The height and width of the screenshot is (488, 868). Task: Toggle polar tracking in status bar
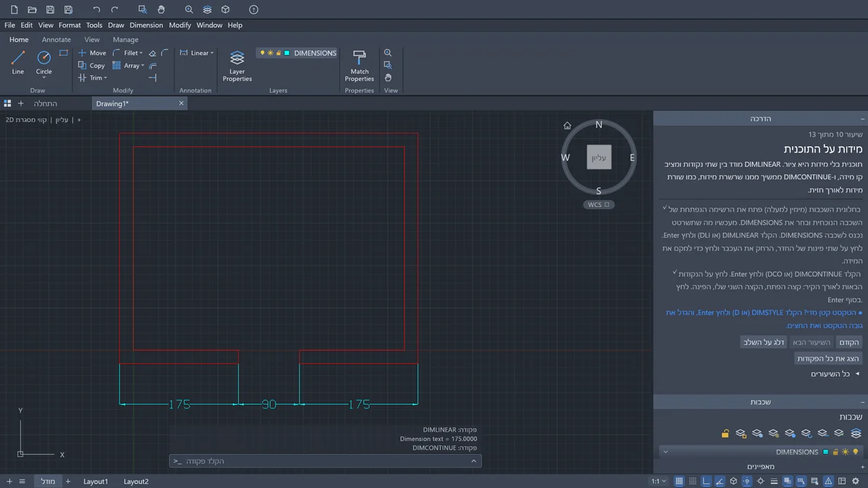click(x=720, y=481)
